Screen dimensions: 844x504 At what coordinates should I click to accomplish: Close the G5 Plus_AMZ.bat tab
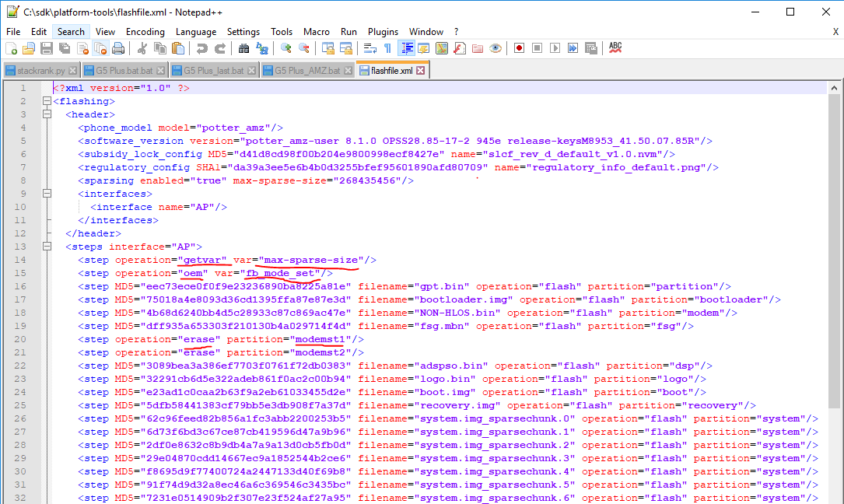point(348,71)
